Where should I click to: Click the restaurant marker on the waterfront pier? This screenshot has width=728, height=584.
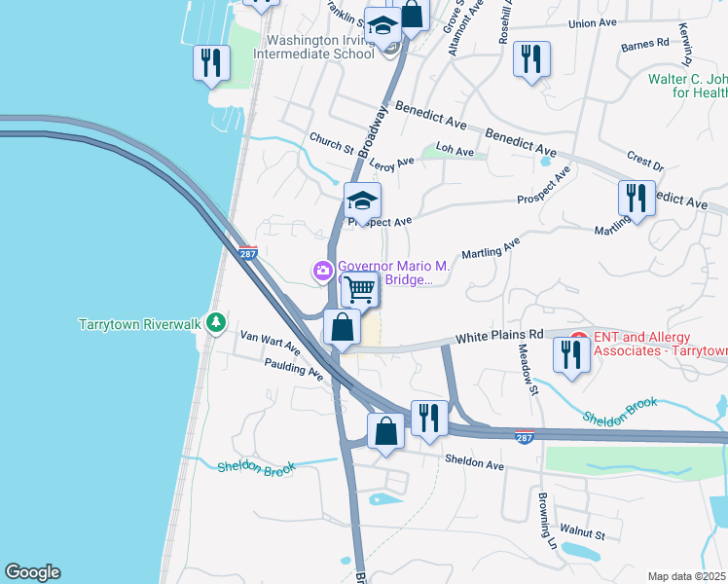211,65
